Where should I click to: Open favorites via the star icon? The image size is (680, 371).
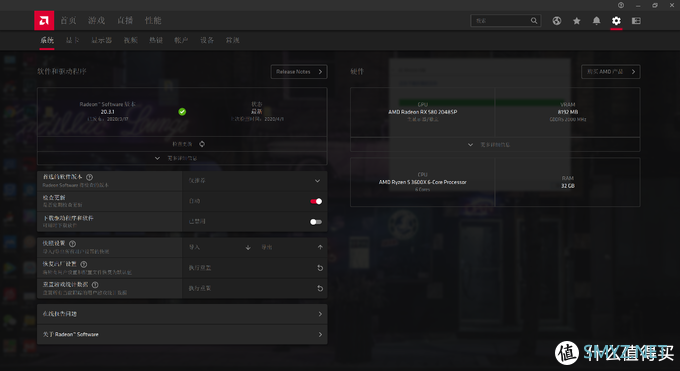coord(576,21)
